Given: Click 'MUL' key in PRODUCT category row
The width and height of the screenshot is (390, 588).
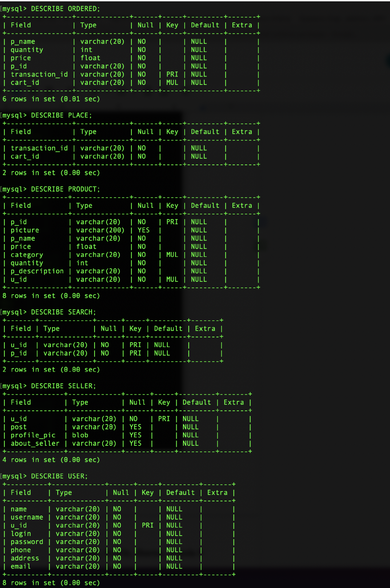Looking at the screenshot, I should pyautogui.click(x=172, y=255).
